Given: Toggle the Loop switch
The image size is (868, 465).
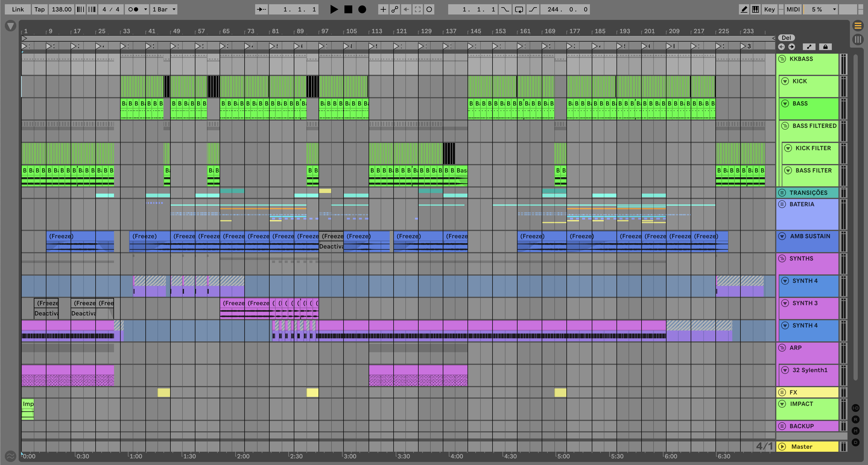Looking at the screenshot, I should point(518,9).
